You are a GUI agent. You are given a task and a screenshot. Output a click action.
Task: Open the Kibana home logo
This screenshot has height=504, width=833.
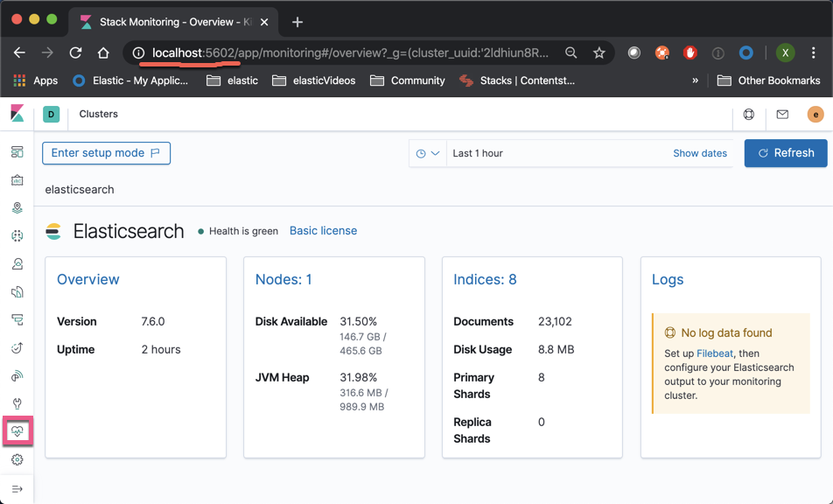(17, 113)
